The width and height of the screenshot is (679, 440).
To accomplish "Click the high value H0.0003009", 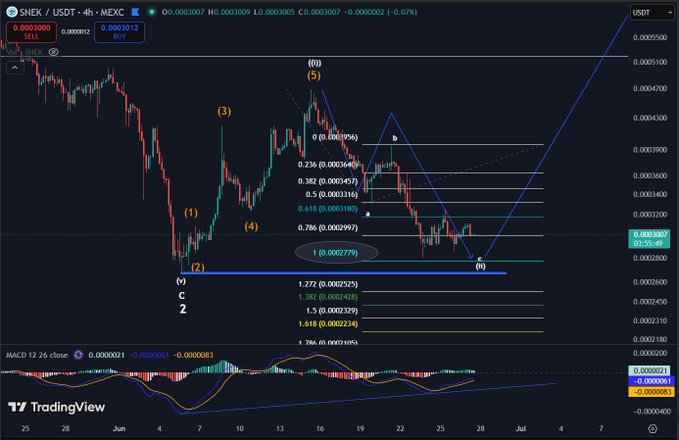I will coord(229,12).
